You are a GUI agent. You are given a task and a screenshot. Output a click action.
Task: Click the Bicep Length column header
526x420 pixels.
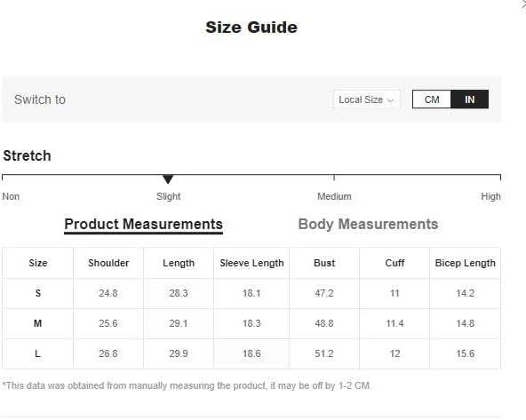point(466,263)
